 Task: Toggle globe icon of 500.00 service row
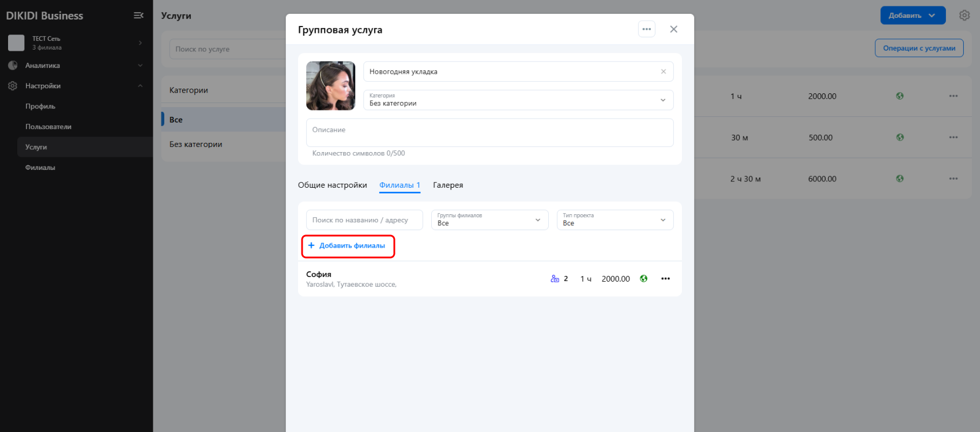899,138
